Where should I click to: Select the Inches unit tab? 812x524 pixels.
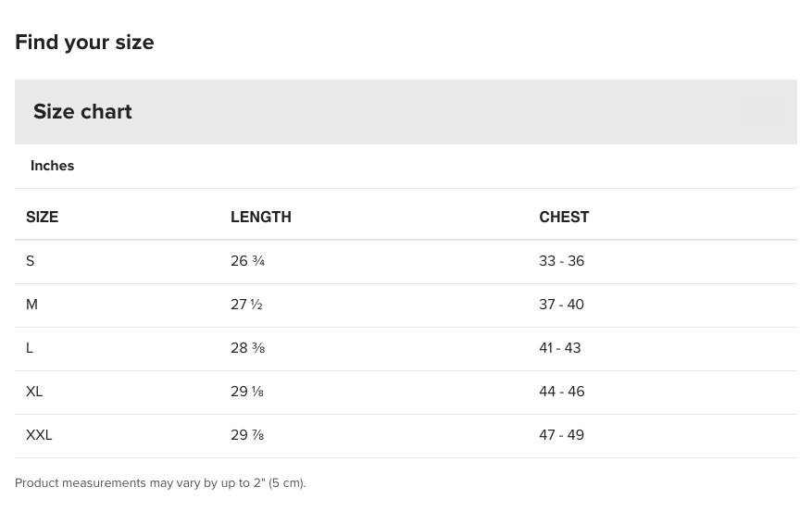click(52, 166)
